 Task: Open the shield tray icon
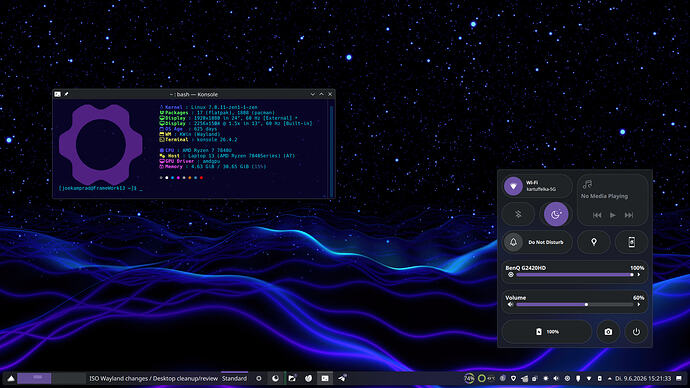point(513,378)
